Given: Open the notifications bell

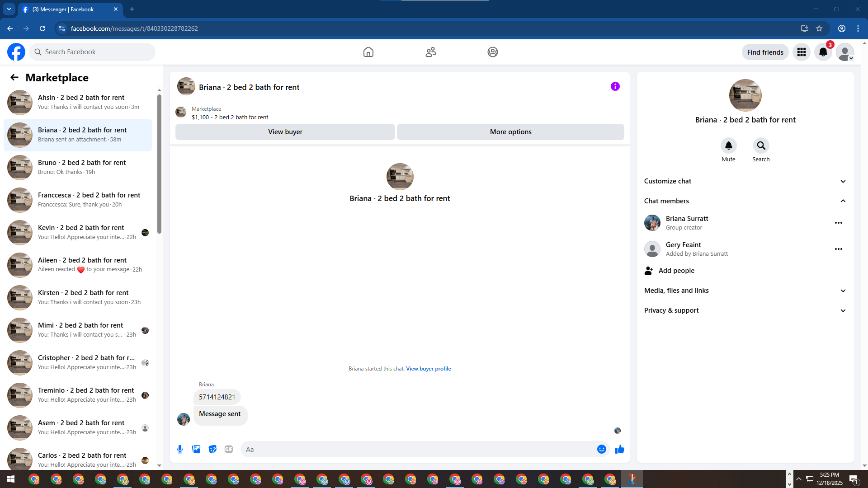Looking at the screenshot, I should tap(823, 52).
